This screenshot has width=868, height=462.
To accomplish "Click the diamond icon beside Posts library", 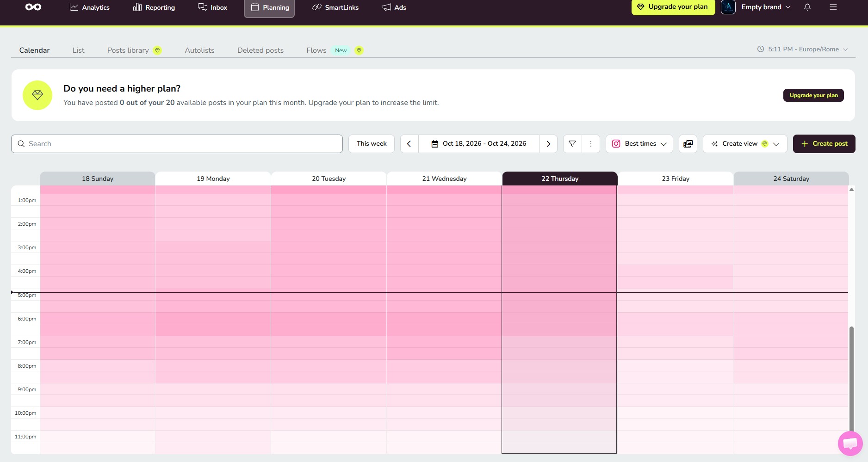I will [x=157, y=50].
